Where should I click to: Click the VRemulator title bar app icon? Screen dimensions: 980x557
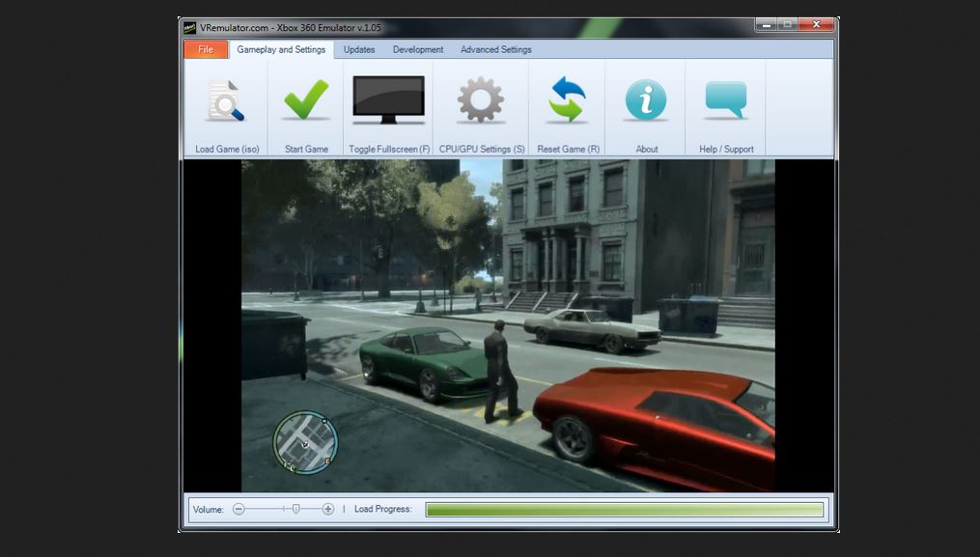(x=190, y=27)
